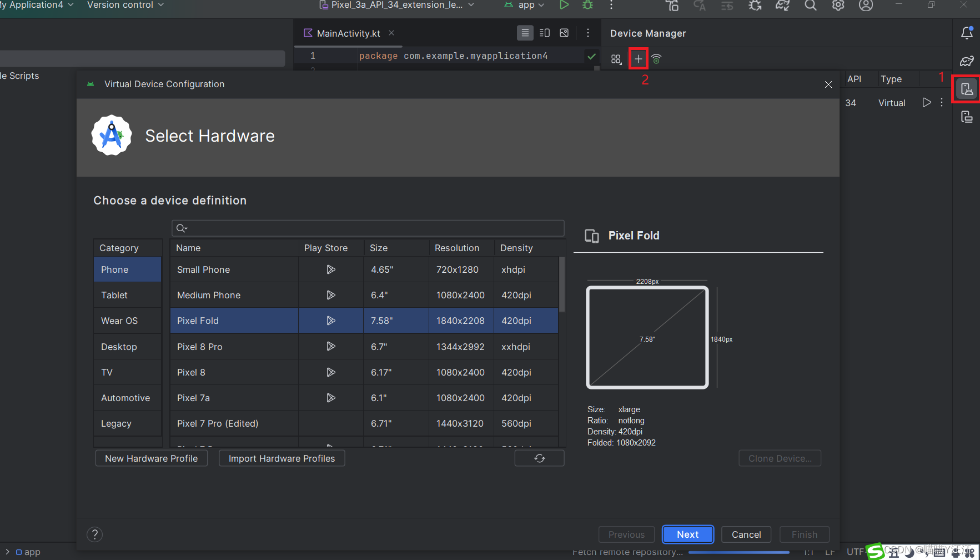
Task: Sort device list by Size column
Action: 396,248
